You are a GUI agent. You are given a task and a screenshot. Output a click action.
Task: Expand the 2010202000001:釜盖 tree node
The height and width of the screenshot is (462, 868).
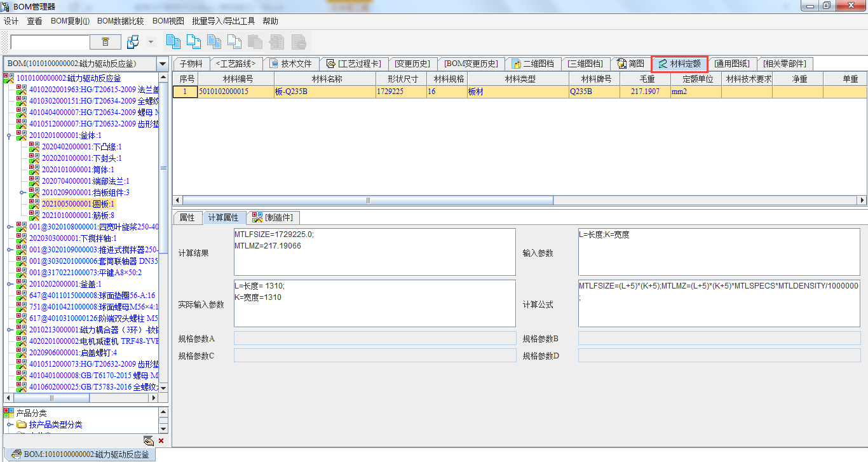10,284
